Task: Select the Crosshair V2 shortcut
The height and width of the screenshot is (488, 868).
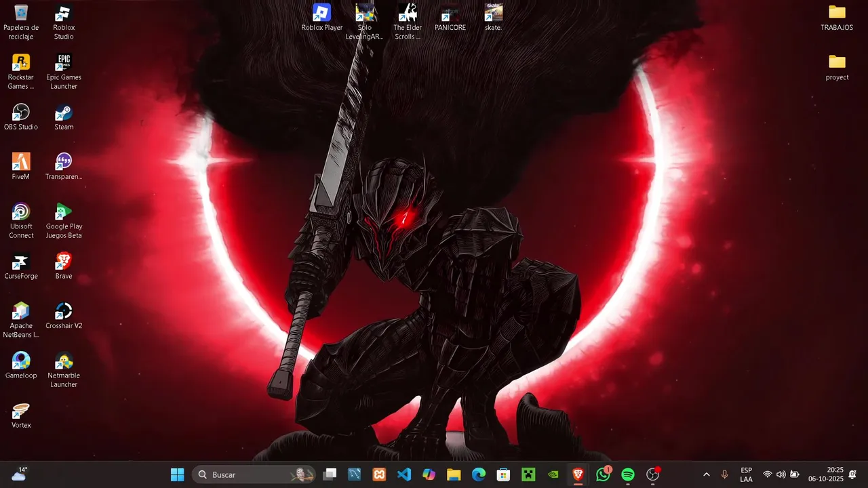Action: (x=64, y=315)
